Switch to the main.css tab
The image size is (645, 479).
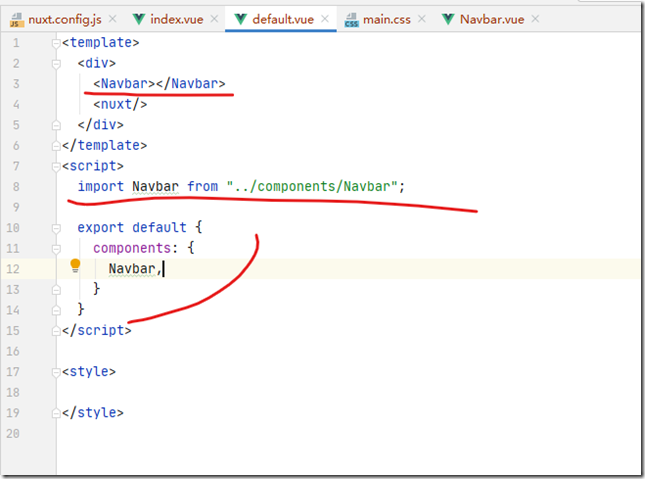[x=387, y=19]
